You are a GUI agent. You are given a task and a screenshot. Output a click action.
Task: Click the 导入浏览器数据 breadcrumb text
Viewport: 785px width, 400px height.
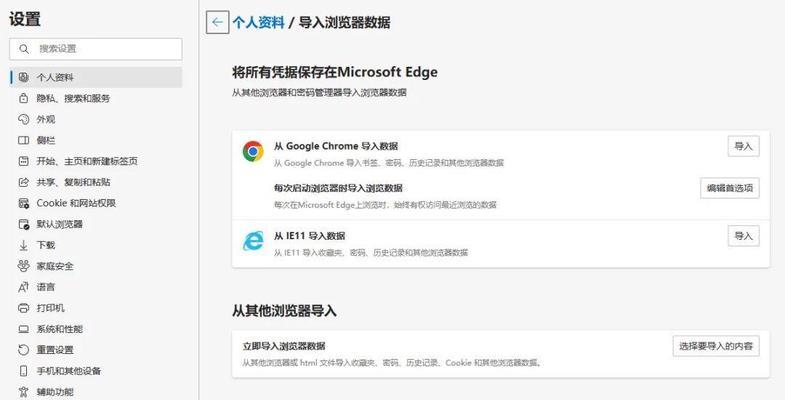[x=344, y=23]
